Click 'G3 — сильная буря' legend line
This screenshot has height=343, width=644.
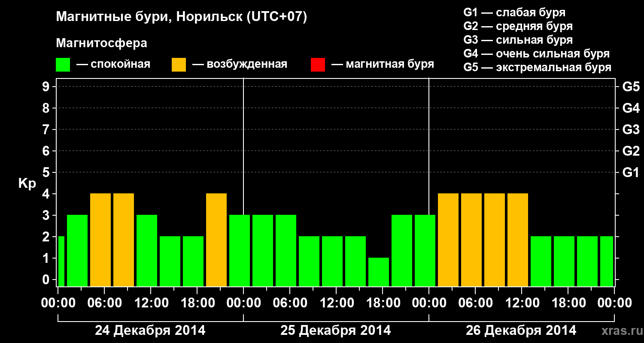click(518, 40)
